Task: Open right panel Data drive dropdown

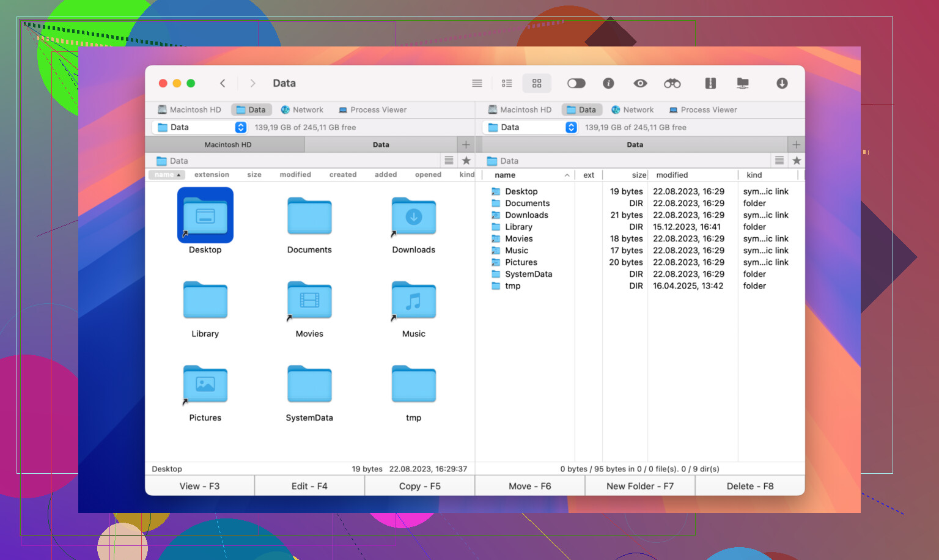Action: click(571, 127)
